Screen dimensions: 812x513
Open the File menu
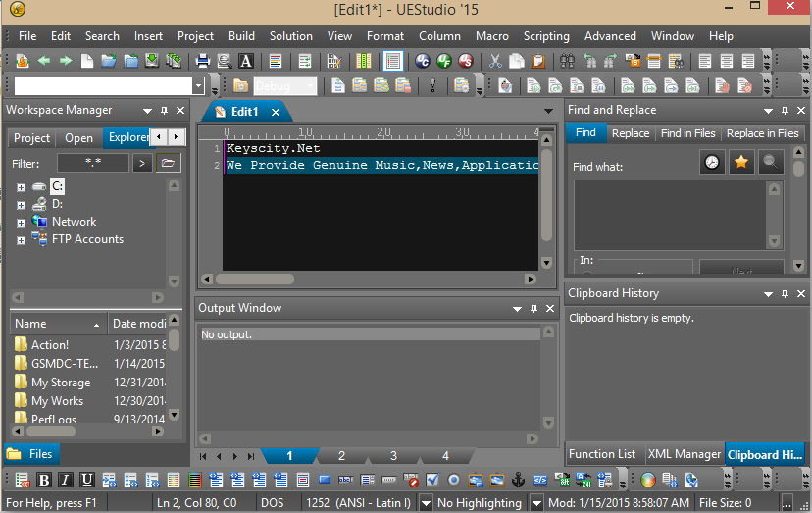[x=27, y=36]
